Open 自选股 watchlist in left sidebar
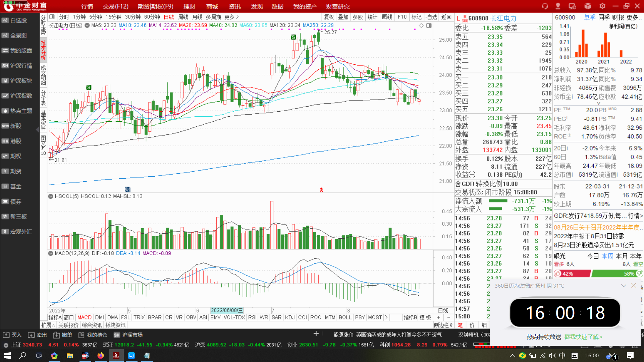 point(19,20)
